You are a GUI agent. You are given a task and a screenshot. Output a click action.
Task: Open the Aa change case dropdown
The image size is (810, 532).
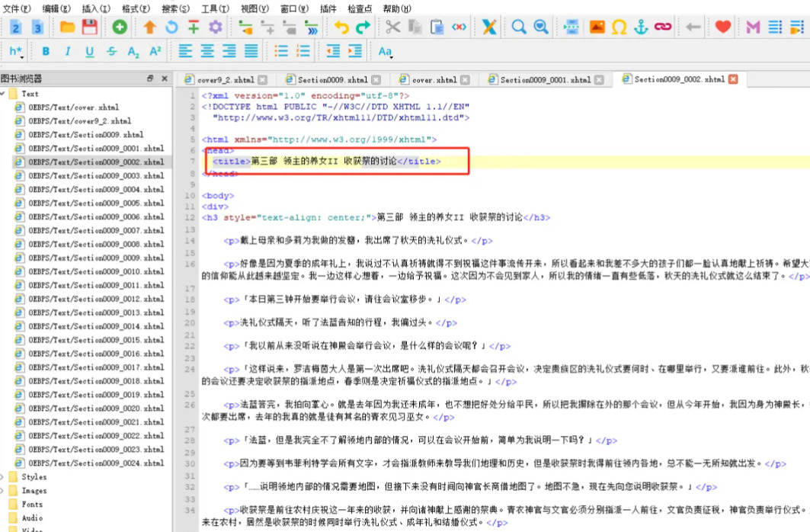pyautogui.click(x=385, y=52)
